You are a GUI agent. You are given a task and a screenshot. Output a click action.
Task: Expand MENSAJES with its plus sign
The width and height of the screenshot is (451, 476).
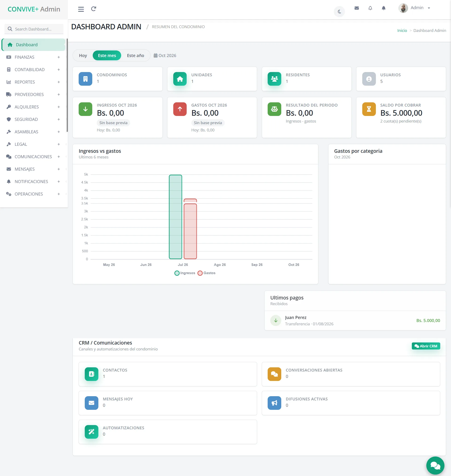point(59,169)
